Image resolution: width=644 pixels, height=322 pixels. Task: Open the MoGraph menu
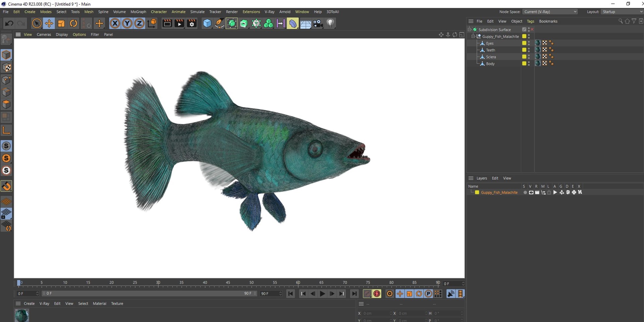point(138,12)
